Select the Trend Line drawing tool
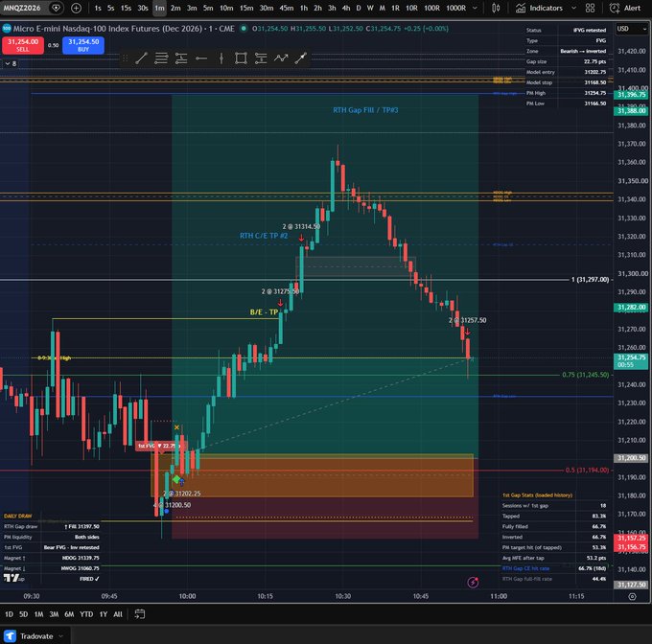 point(141,58)
